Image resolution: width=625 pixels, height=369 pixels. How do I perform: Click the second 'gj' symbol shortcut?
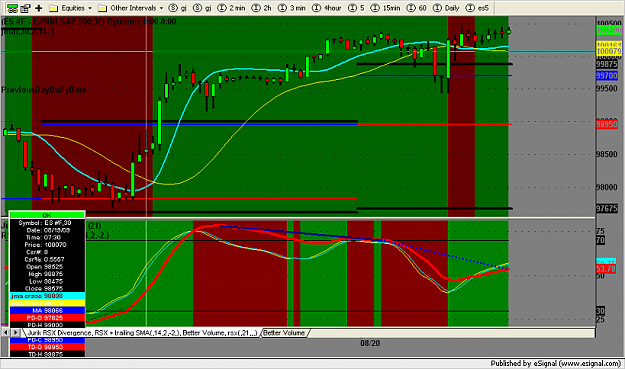point(202,8)
